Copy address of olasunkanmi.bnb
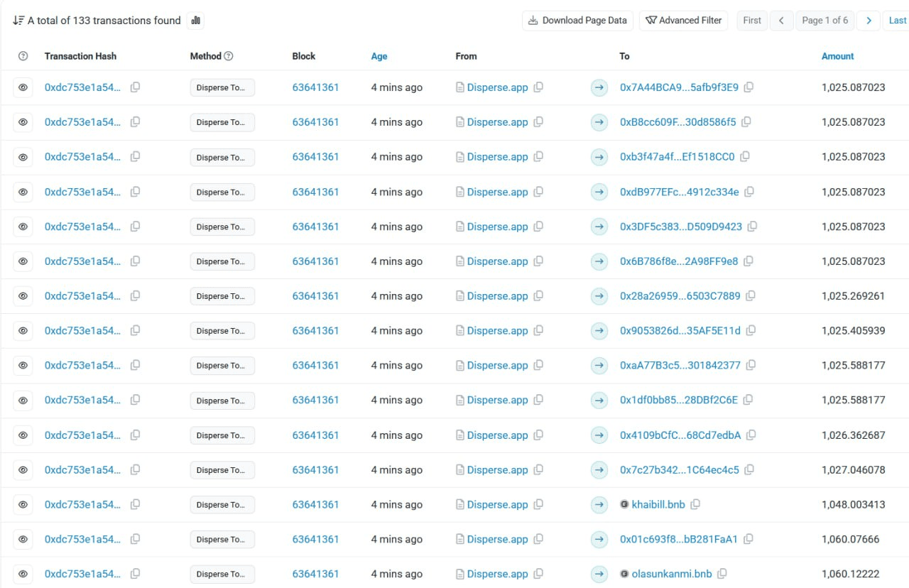Screen dimensions: 909x588 [x=722, y=574]
